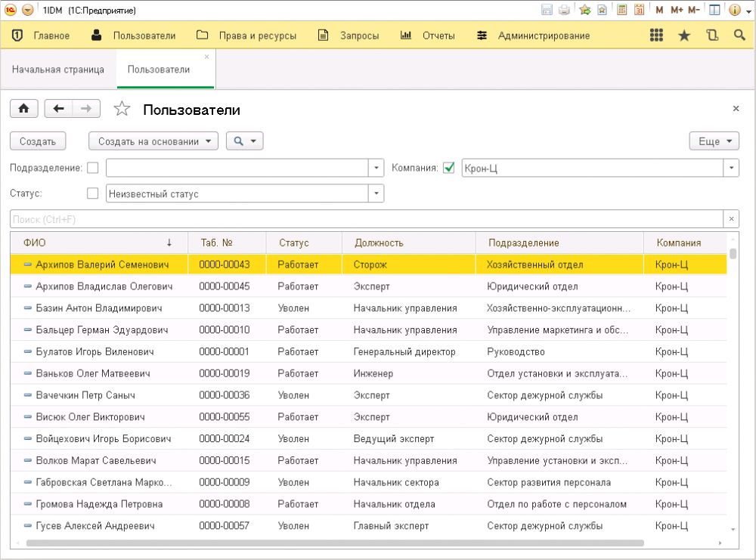Go to home page via the house button
756x560 pixels.
(23, 109)
